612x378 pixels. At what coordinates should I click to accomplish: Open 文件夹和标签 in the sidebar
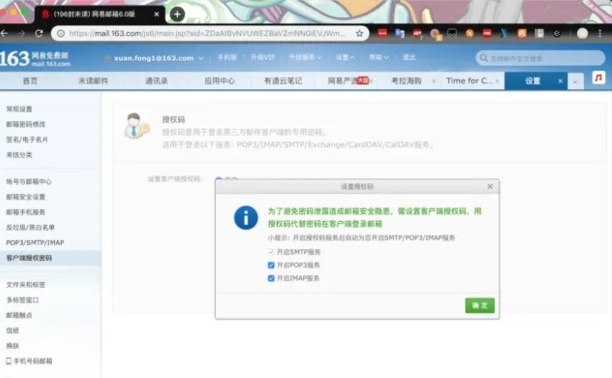(25, 285)
